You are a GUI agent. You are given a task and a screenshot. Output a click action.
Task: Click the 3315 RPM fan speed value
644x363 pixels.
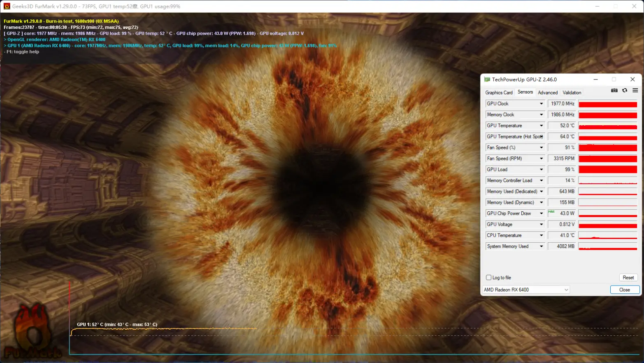[x=562, y=159]
